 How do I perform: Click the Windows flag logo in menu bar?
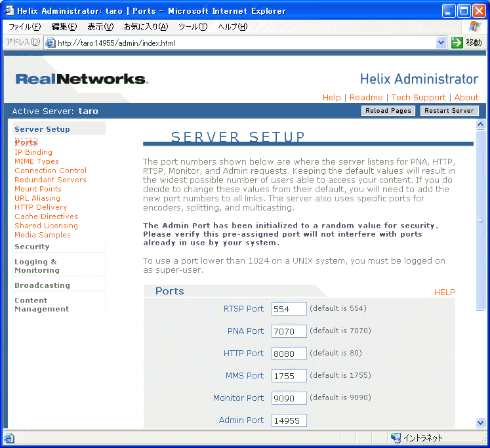tap(475, 27)
